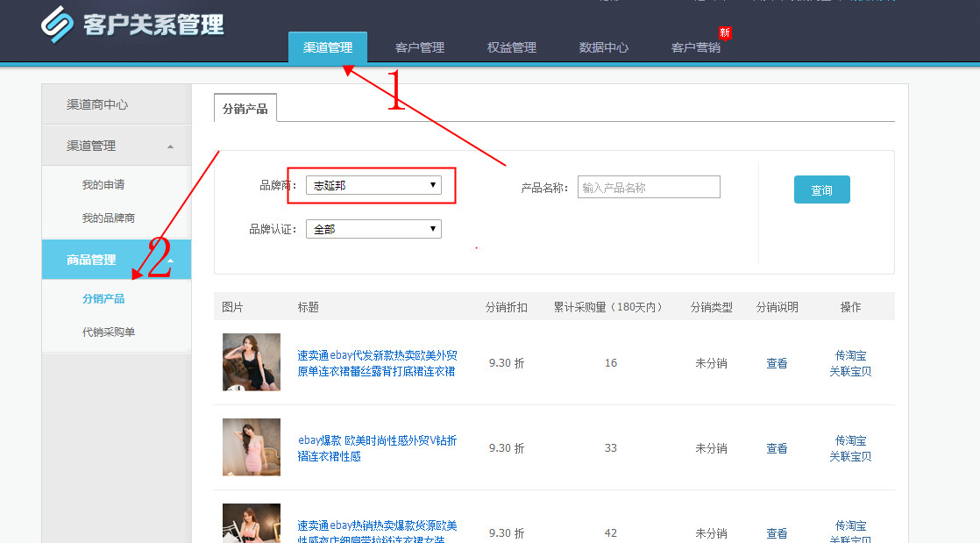Click the 查询 search button
The width and height of the screenshot is (980, 543).
click(822, 189)
